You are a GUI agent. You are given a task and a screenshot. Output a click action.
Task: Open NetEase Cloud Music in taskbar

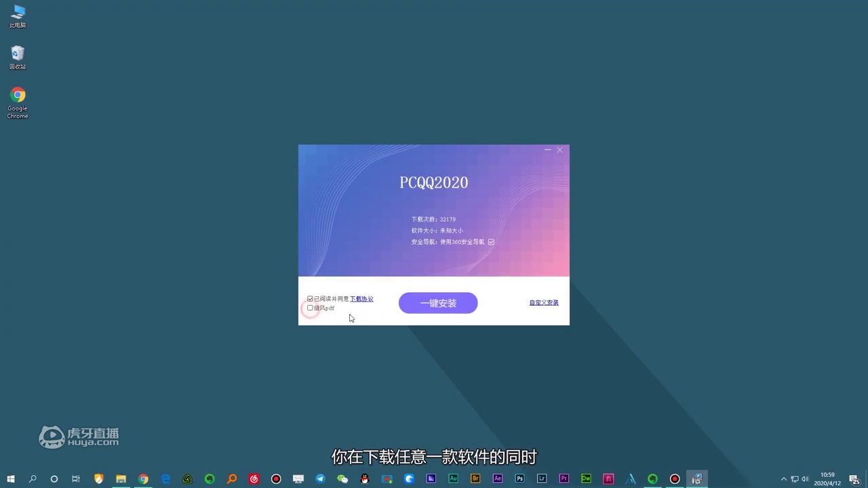[254, 479]
